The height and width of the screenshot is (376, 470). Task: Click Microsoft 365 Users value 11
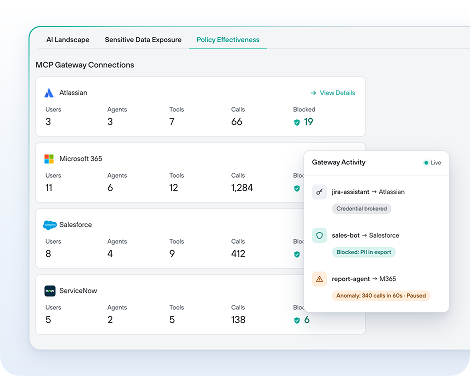[49, 188]
